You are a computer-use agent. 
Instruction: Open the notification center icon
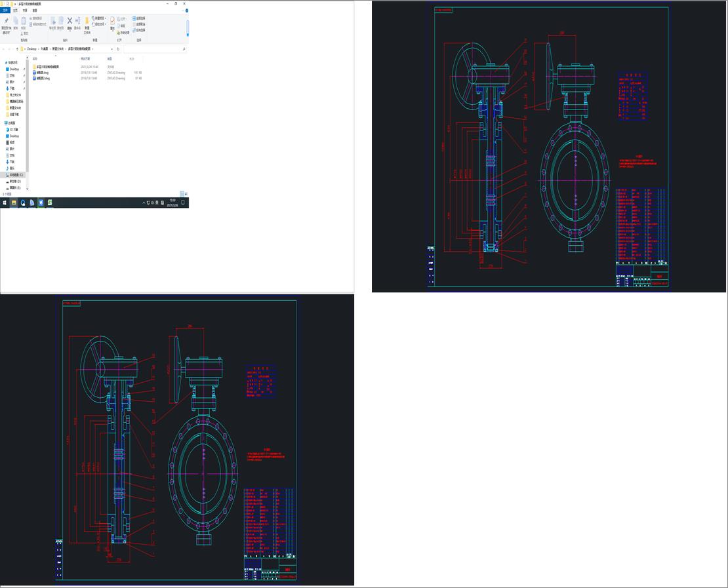point(183,203)
